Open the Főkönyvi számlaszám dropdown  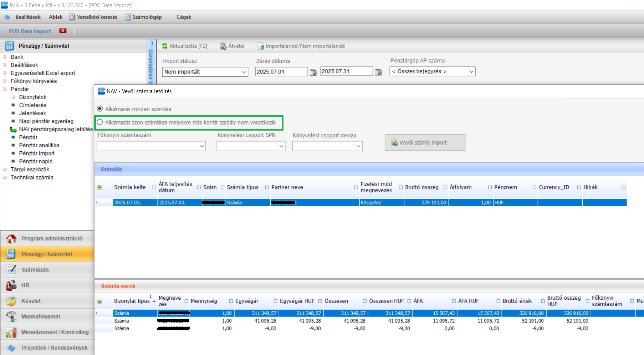point(202,146)
